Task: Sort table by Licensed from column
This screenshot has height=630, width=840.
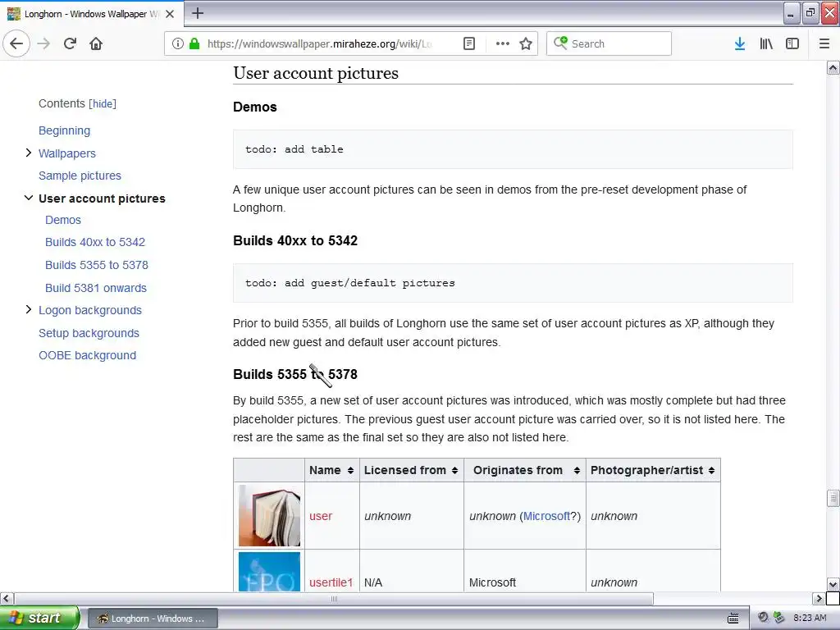Action: click(412, 470)
